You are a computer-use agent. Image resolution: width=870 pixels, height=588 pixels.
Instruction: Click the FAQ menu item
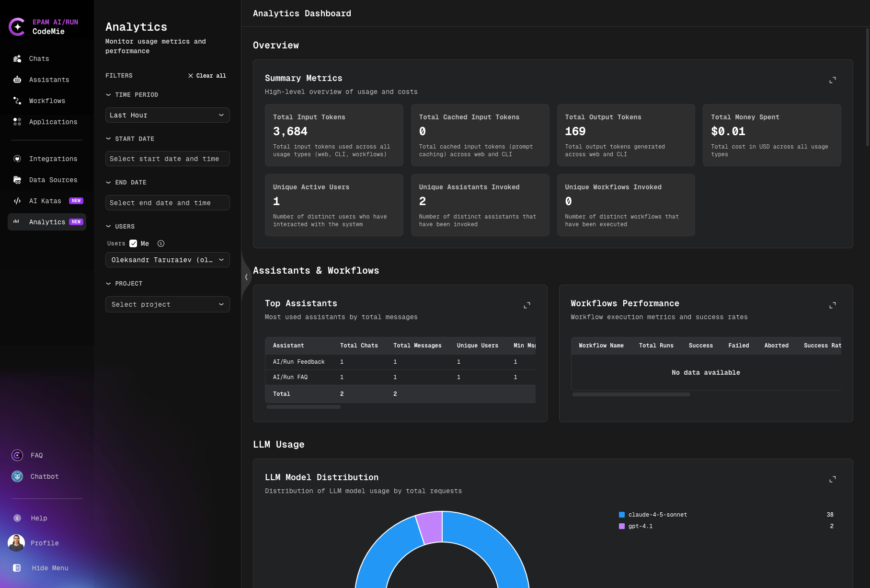point(36,455)
